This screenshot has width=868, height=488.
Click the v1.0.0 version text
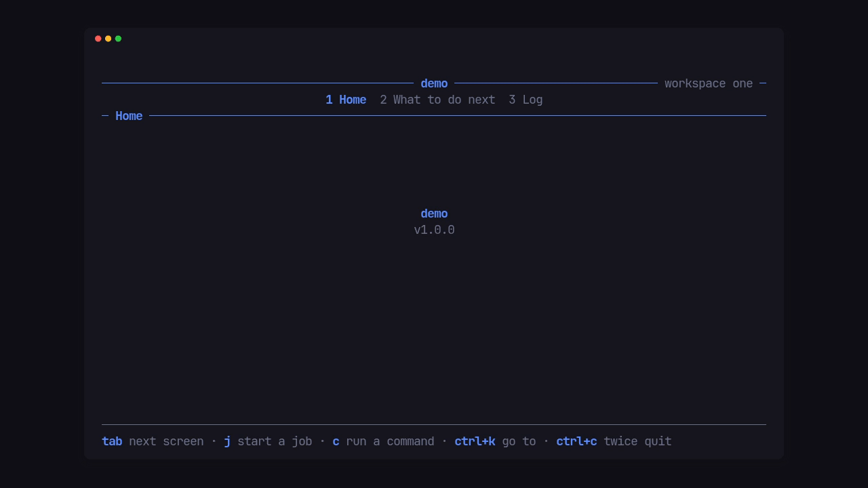coord(434,230)
